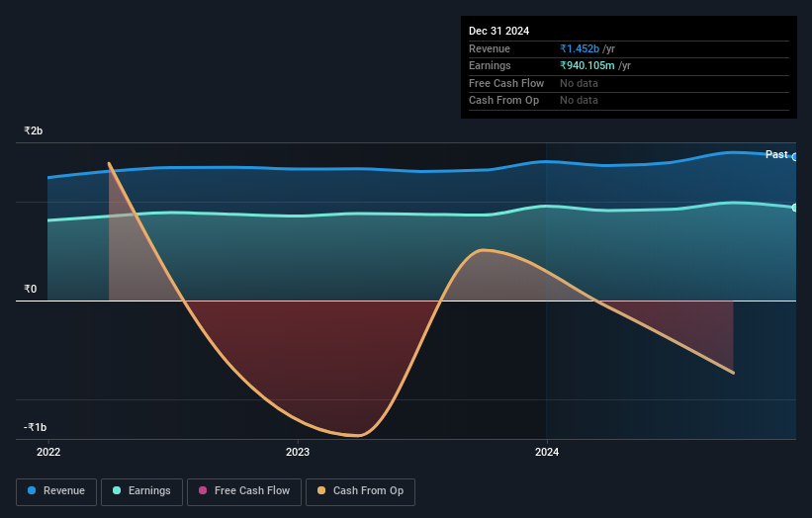812x518 pixels.
Task: Toggle the Revenue legend button
Action: point(56,491)
